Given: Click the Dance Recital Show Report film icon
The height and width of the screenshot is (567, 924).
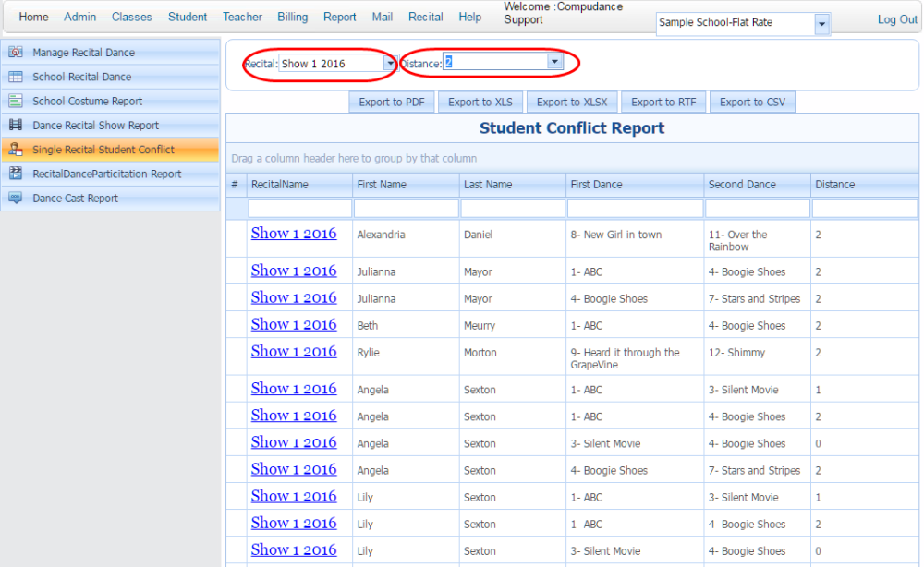Looking at the screenshot, I should (16, 125).
